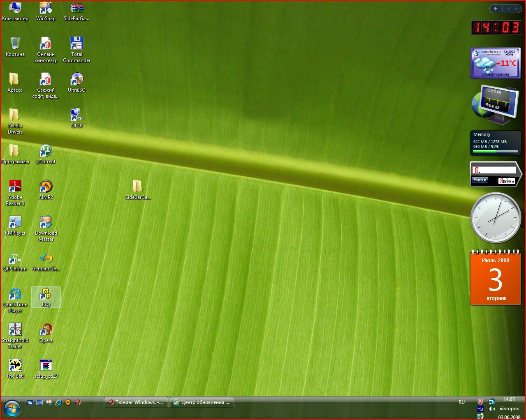
Task: Open the µTorrent desktop shortcut
Action: pos(46,151)
